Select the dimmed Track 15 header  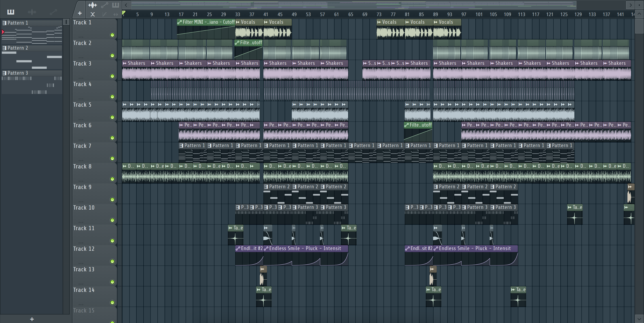coord(95,314)
